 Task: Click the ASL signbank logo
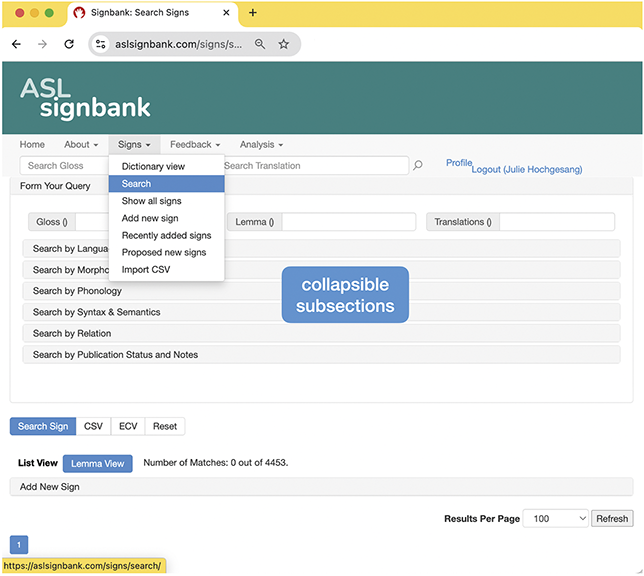point(85,98)
